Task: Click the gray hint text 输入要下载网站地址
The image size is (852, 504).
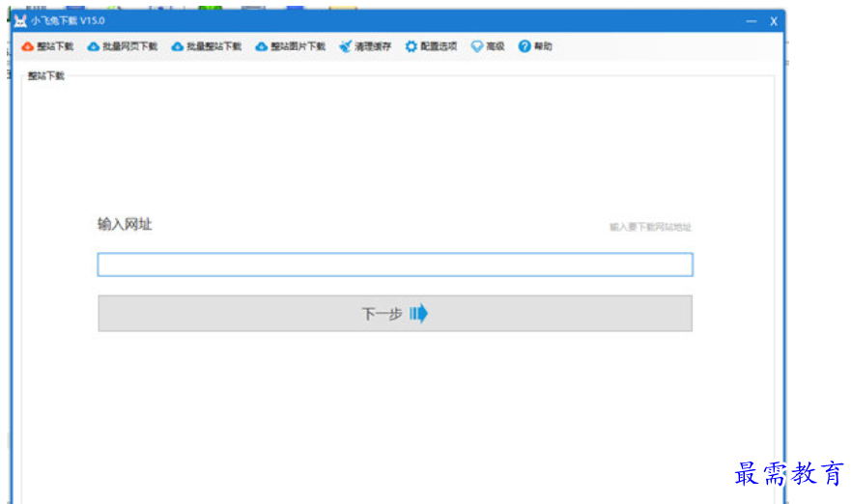Action: pos(650,227)
